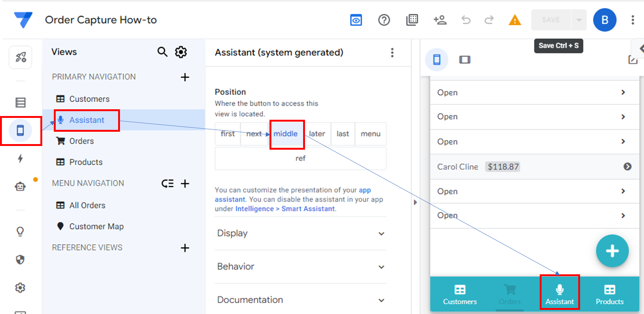Open the Settings gear in left sidebar
Image resolution: width=644 pixels, height=314 pixels.
point(21,287)
